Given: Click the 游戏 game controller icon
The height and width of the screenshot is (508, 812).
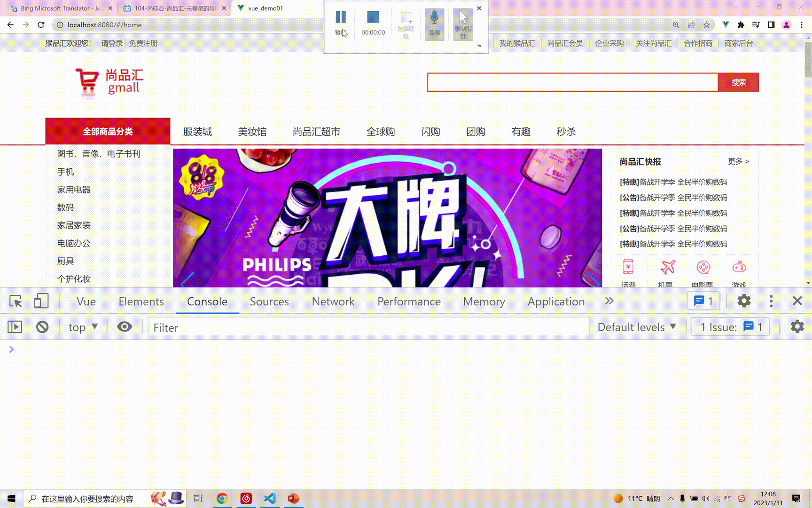Looking at the screenshot, I should (738, 267).
